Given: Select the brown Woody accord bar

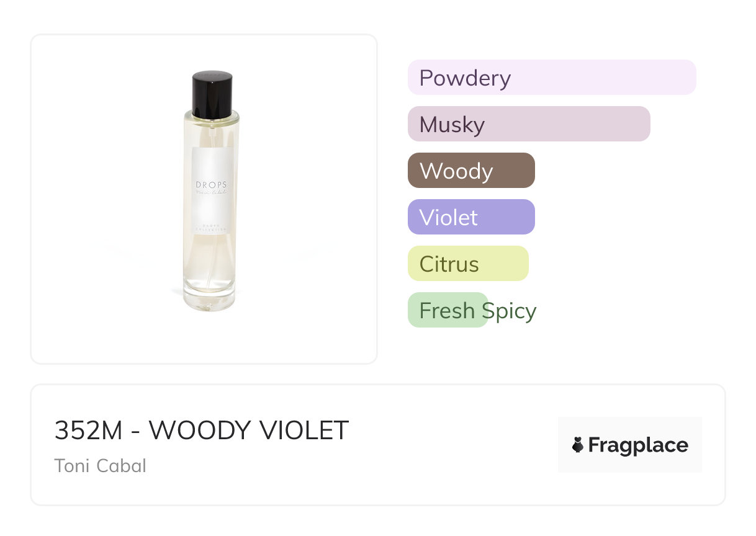Looking at the screenshot, I should click(x=471, y=171).
